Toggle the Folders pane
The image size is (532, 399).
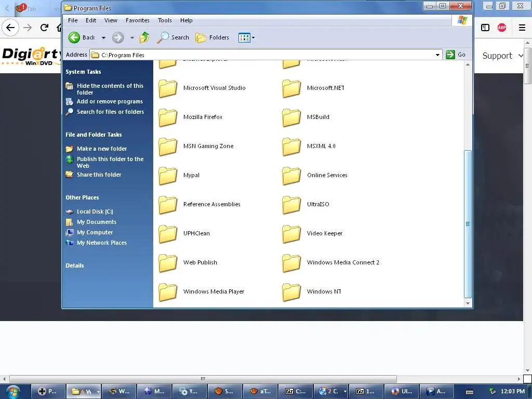212,37
